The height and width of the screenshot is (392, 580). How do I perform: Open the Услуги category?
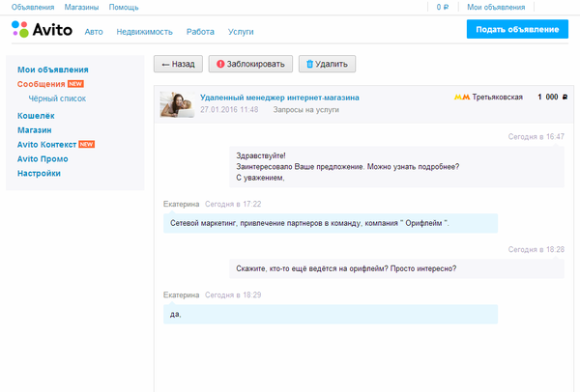click(241, 32)
